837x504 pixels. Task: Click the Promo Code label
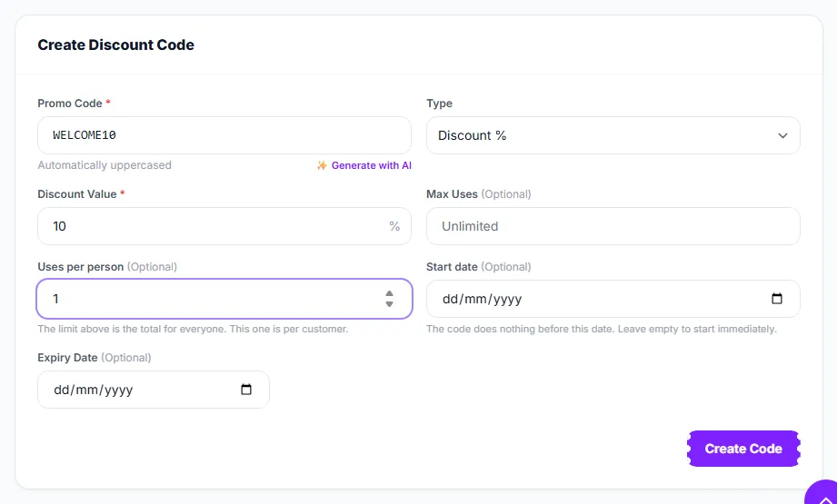point(70,104)
